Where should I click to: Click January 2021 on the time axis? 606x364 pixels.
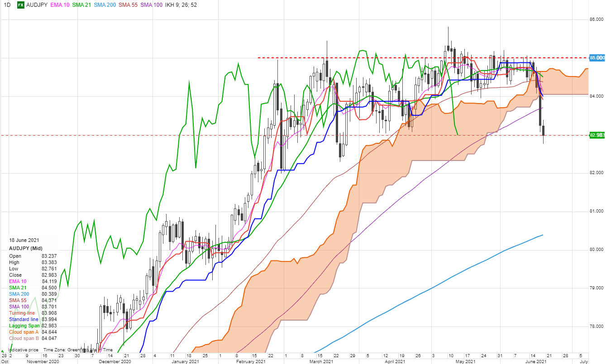point(186,361)
